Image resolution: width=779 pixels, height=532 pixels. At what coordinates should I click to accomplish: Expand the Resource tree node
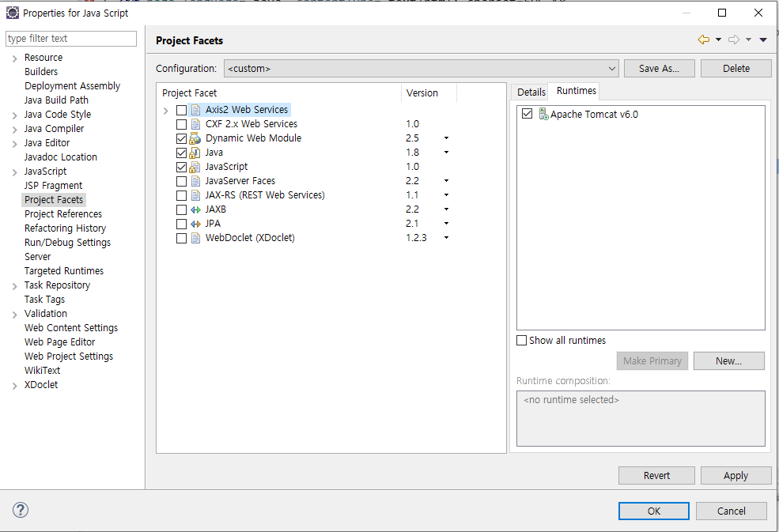pyautogui.click(x=14, y=58)
